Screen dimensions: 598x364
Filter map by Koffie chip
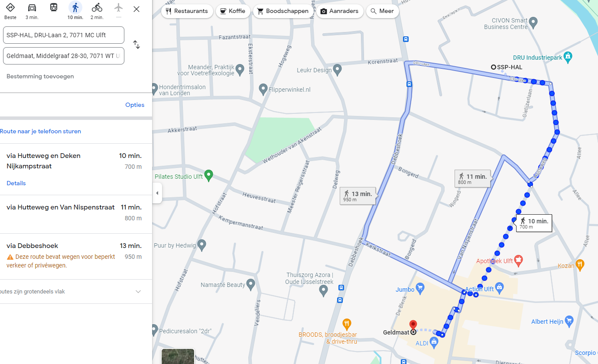233,11
